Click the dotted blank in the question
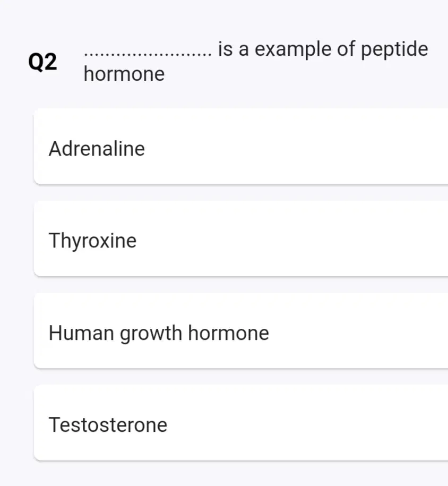The width and height of the screenshot is (448, 486). click(x=148, y=55)
